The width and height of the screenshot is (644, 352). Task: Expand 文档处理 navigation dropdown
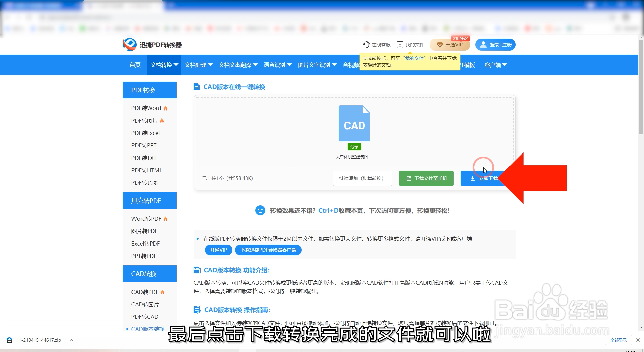(x=199, y=65)
